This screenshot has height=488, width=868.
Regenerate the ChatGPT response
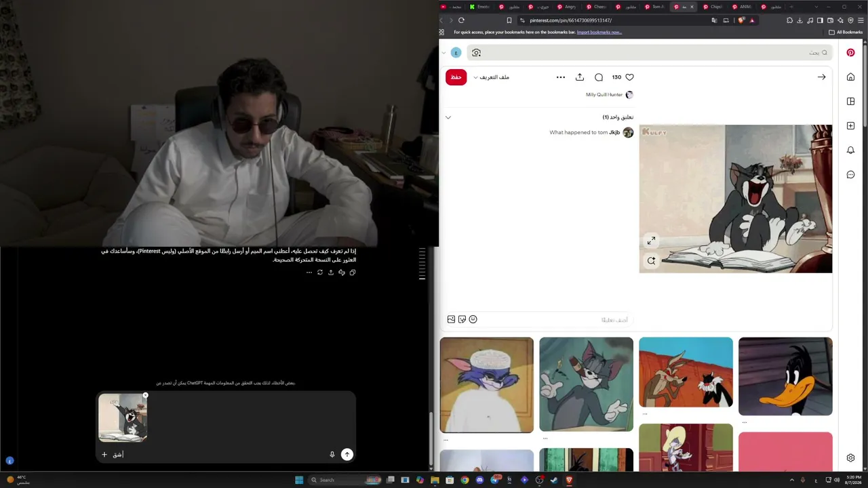coord(320,272)
